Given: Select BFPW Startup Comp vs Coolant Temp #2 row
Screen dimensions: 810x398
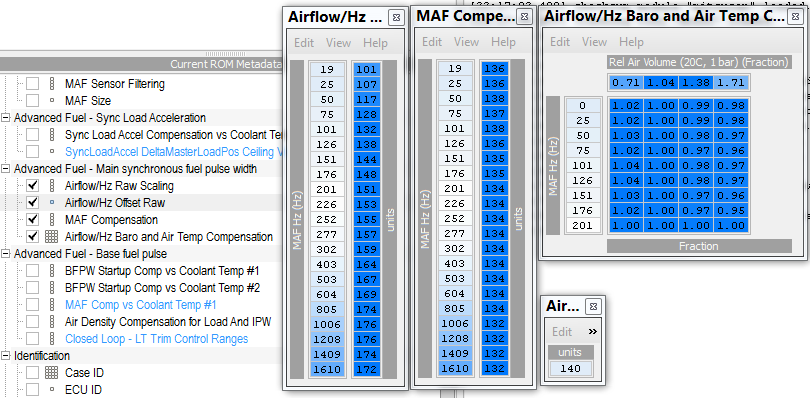Looking at the screenshot, I should click(x=162, y=287).
